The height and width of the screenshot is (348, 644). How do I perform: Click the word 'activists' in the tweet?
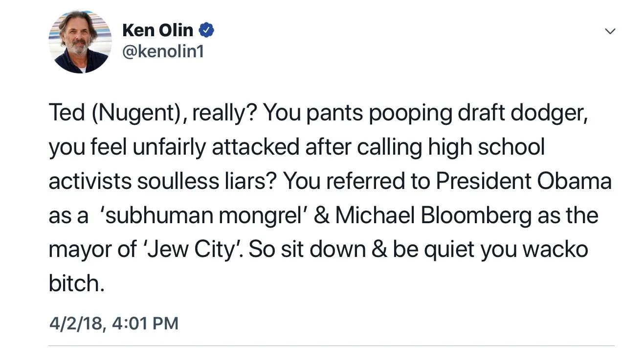point(89,181)
